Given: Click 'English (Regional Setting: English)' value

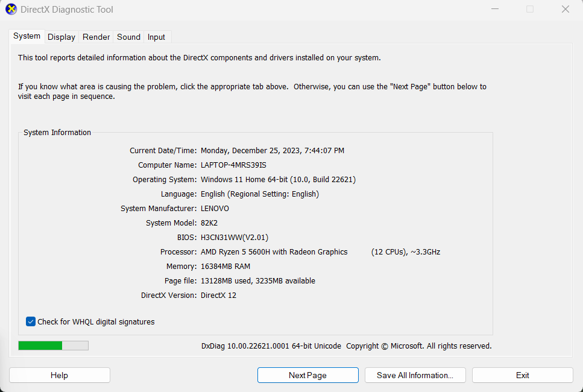Looking at the screenshot, I should 260,194.
